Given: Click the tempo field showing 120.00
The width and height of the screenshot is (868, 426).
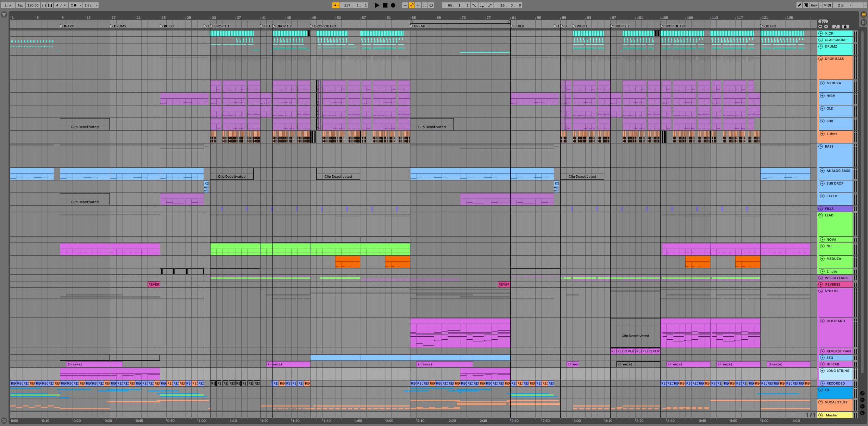Looking at the screenshot, I should (33, 5).
